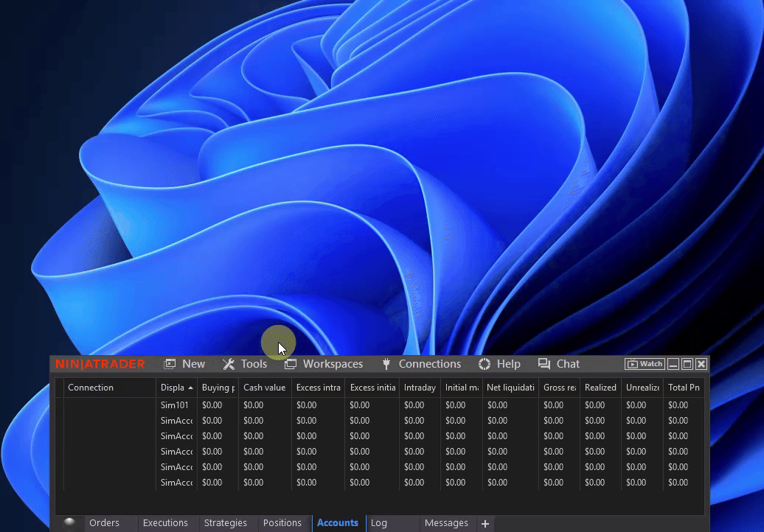The width and height of the screenshot is (764, 532).
Task: Select the Sim101 account row
Action: pyautogui.click(x=175, y=405)
